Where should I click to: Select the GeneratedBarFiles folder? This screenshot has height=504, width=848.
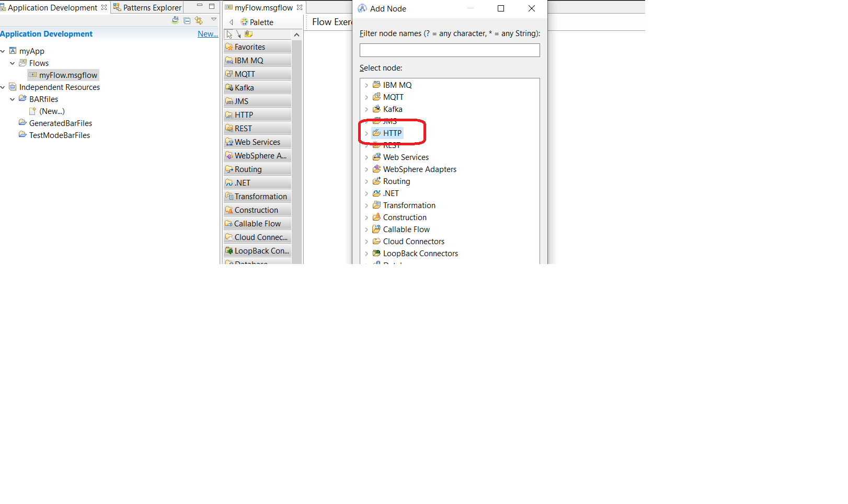click(x=55, y=123)
